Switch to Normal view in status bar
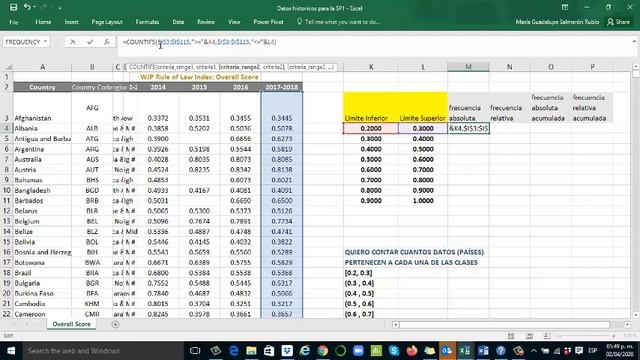The image size is (640, 360). [511, 336]
